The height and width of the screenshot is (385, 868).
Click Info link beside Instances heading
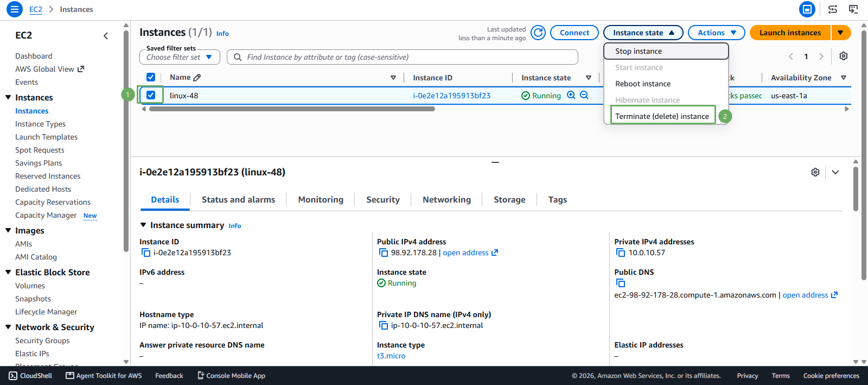click(222, 34)
